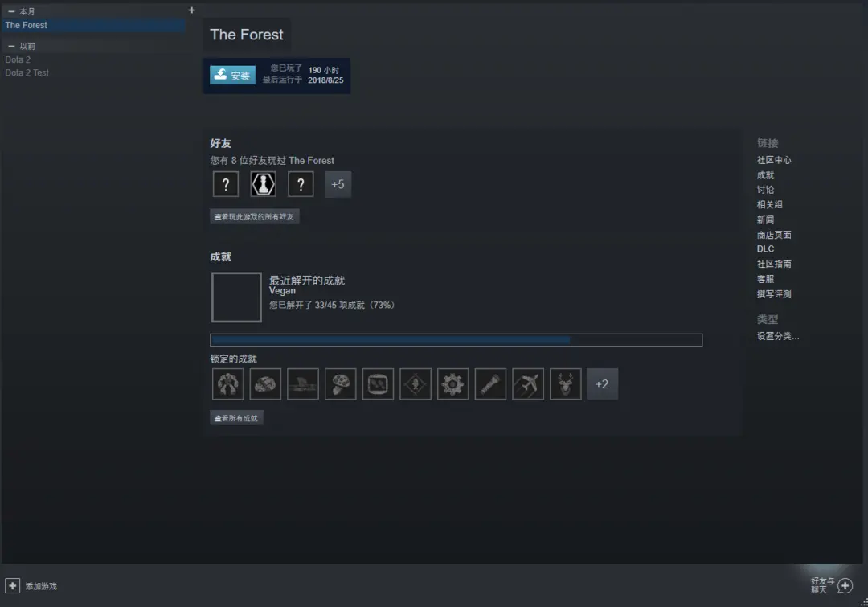Open the 撰写评测 write review link
The height and width of the screenshot is (607, 868).
(774, 294)
